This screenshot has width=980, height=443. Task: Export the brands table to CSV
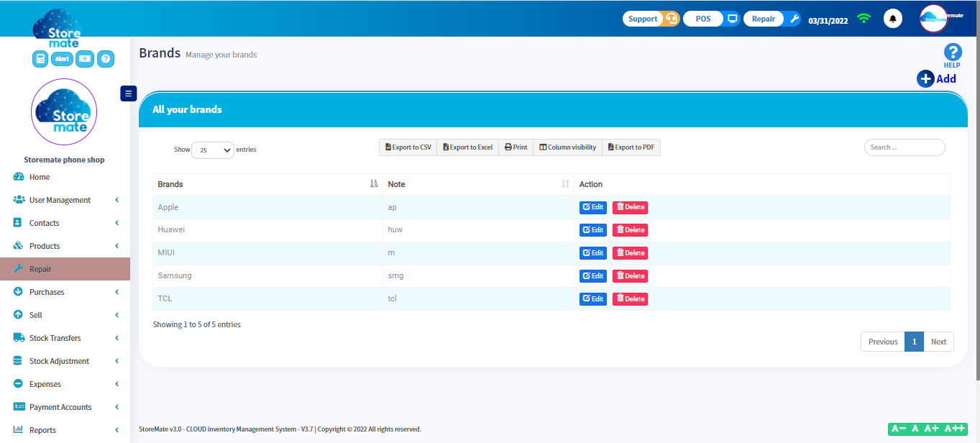click(x=408, y=147)
